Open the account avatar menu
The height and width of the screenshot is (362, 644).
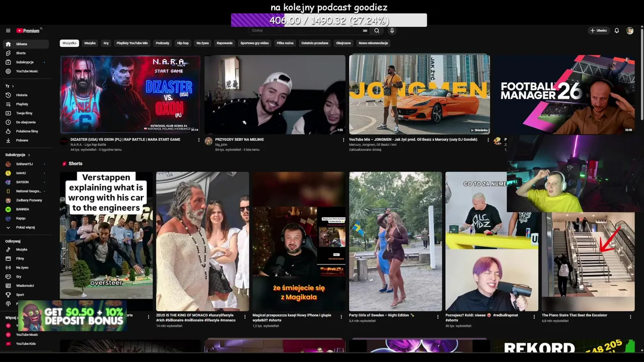[630, 31]
